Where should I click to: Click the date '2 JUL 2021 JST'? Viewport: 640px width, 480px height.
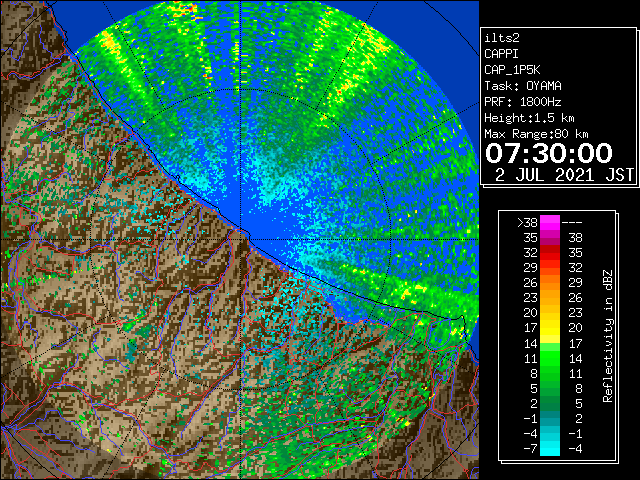(564, 175)
